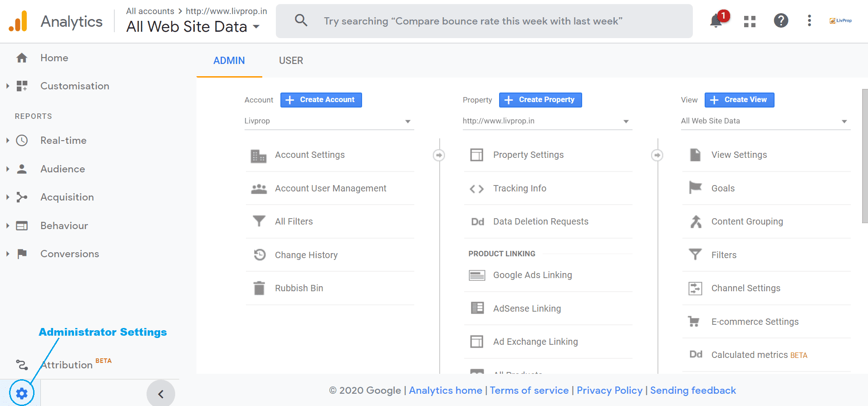The height and width of the screenshot is (406, 868).
Task: Click the notifications bell icon
Action: 716,21
